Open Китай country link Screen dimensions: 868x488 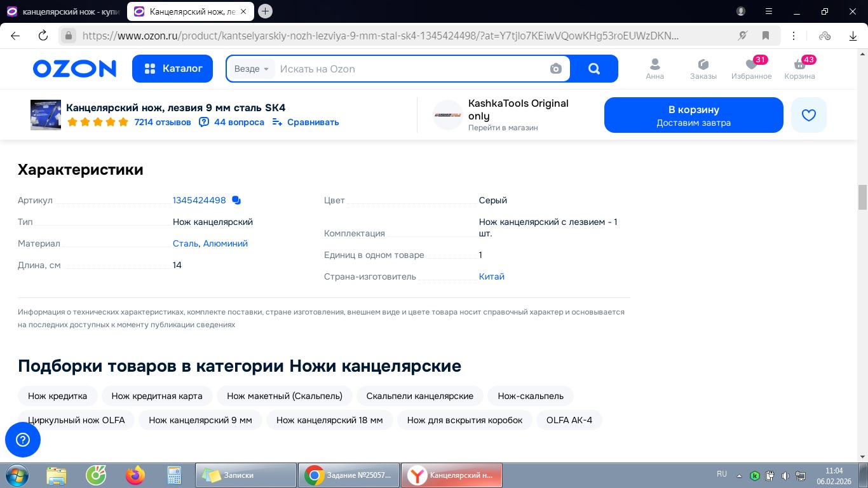tap(492, 276)
